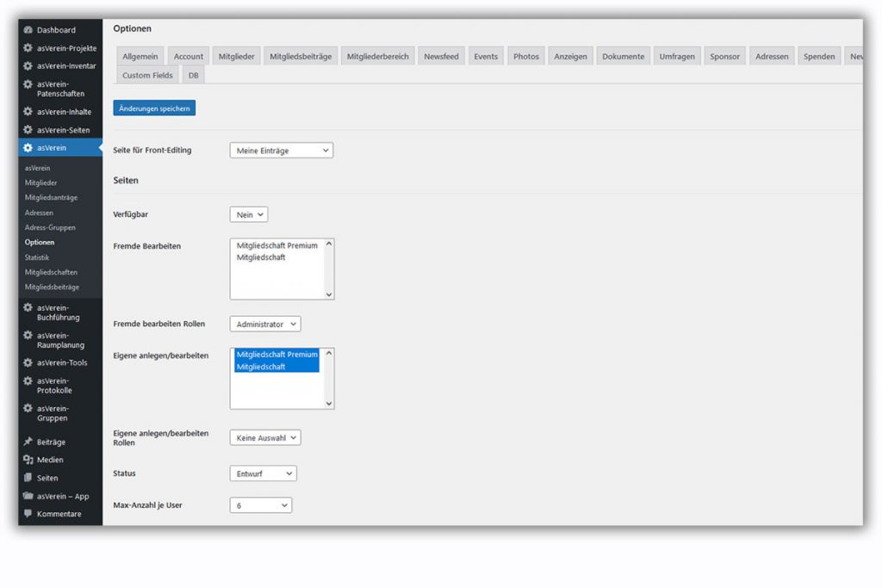This screenshot has width=882, height=588.
Task: Click the media icon beside Medien
Action: pos(28,460)
